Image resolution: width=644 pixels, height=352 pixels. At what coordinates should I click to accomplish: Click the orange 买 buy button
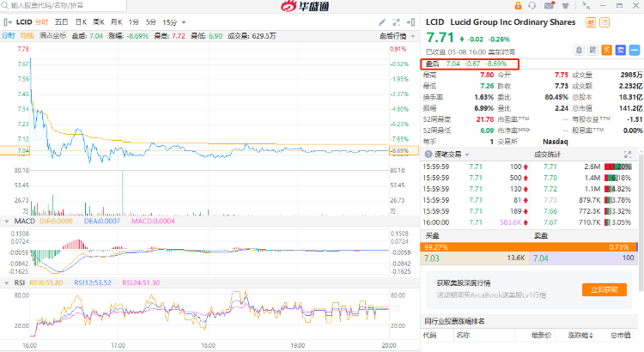[x=606, y=51]
